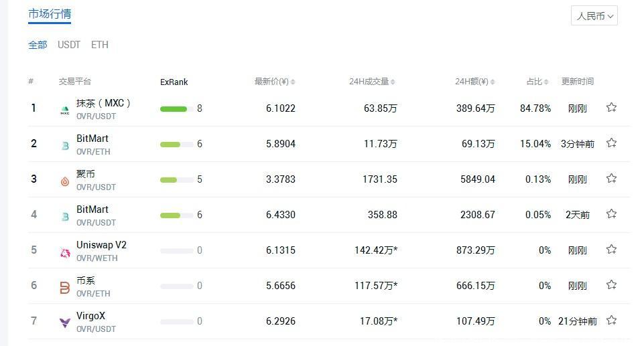The height and width of the screenshot is (346, 644).
Task: Select the 市场行情 tab
Action: click(50, 14)
